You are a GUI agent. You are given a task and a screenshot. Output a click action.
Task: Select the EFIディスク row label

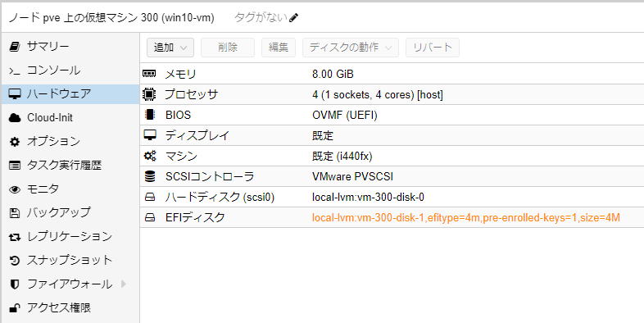click(195, 218)
